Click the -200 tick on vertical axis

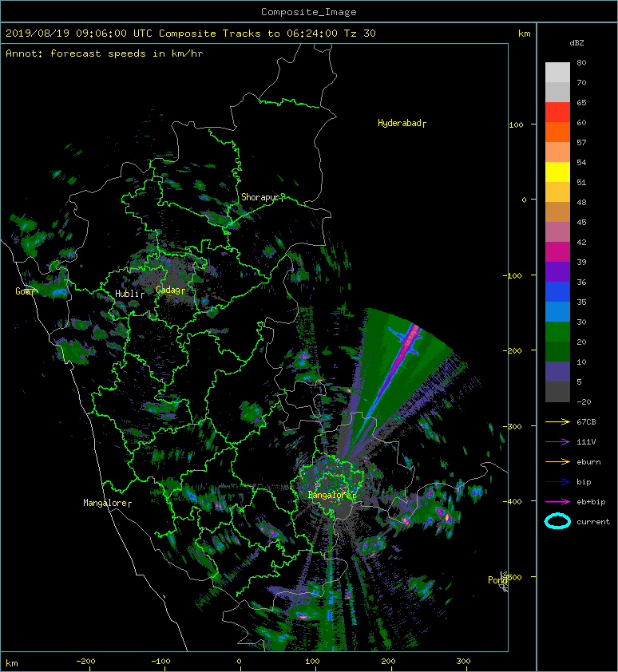513,350
